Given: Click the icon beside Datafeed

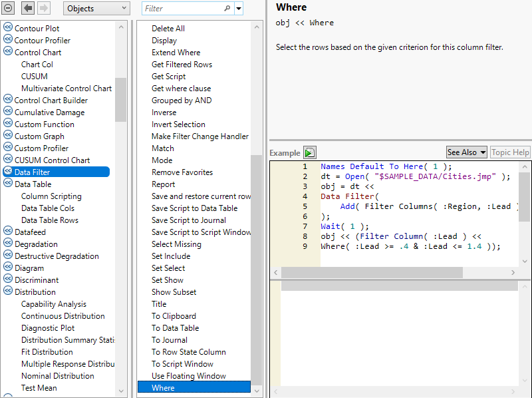Looking at the screenshot, I should [8, 231].
